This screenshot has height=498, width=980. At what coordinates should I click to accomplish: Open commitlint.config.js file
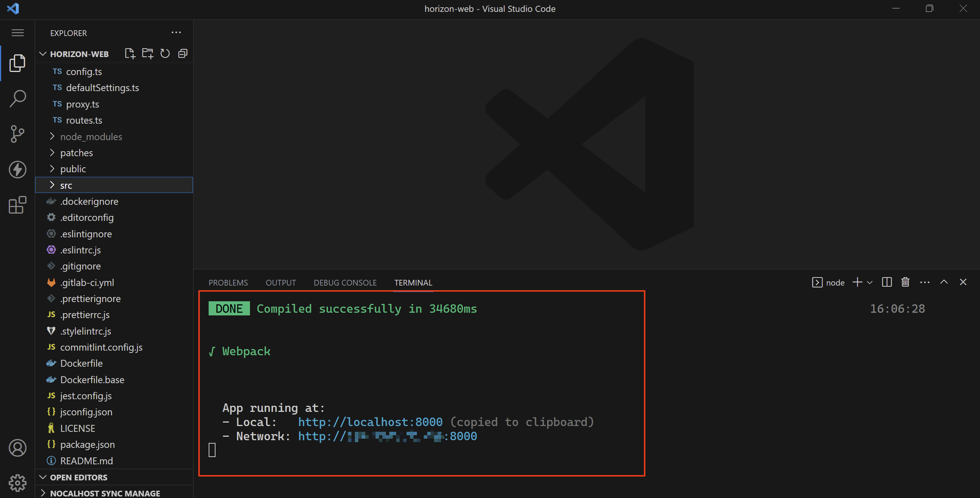114,347
